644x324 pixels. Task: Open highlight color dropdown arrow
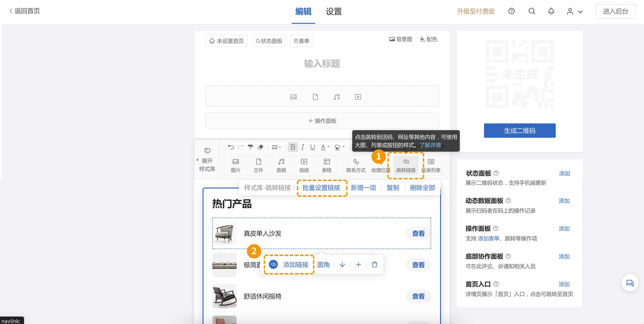[344, 147]
